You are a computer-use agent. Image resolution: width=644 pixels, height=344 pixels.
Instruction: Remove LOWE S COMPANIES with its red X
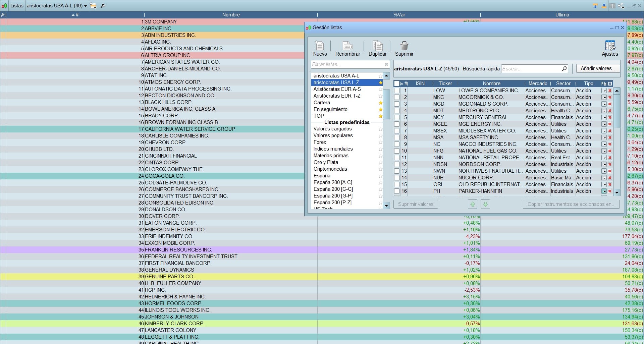coord(610,91)
